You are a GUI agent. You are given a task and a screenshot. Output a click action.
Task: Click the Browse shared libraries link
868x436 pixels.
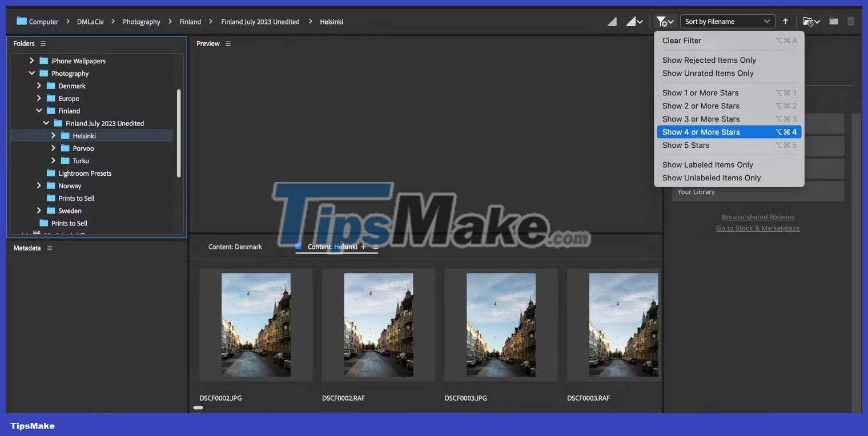[758, 217]
